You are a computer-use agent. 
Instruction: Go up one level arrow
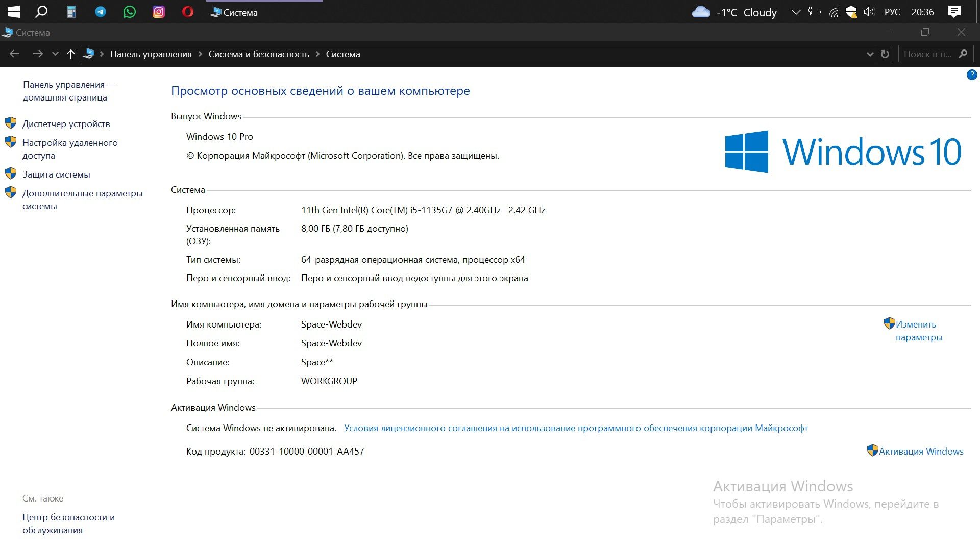(71, 54)
